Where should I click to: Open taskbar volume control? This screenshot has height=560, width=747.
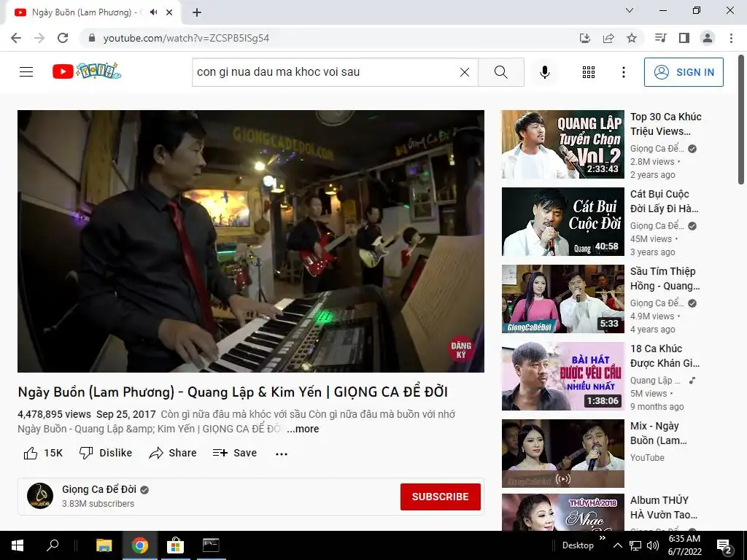[653, 545]
